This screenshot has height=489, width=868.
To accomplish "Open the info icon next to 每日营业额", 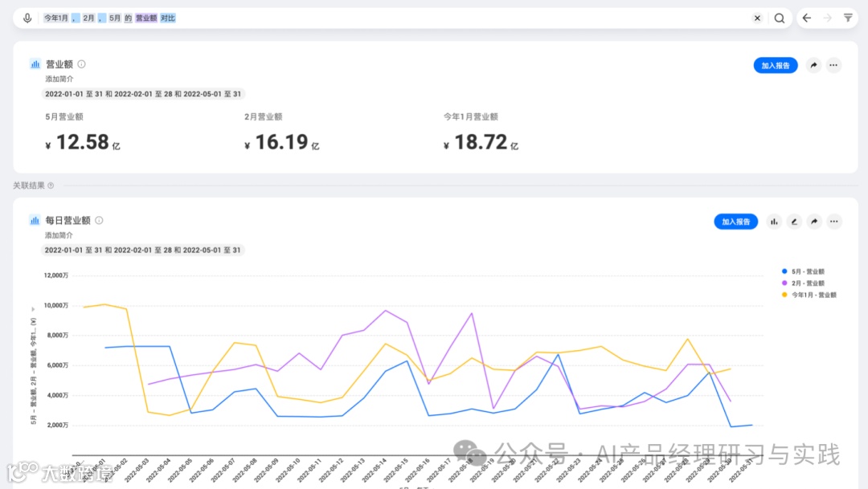I will tap(99, 221).
